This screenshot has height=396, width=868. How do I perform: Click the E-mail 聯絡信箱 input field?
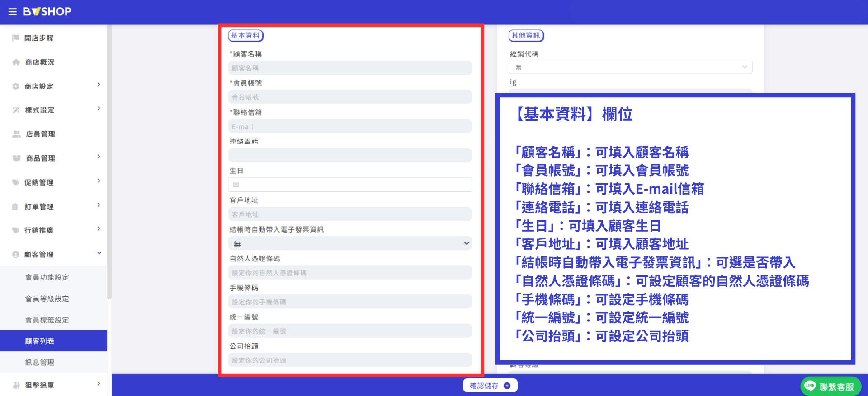pos(350,126)
